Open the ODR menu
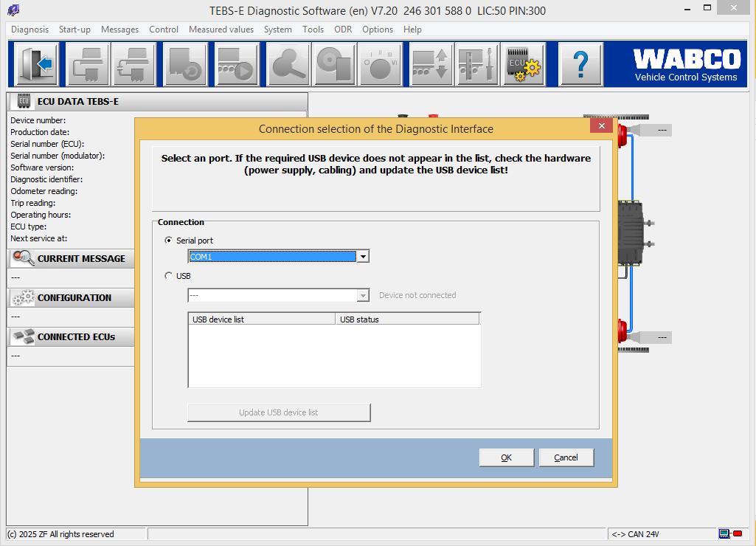Image resolution: width=756 pixels, height=546 pixels. 343,30
